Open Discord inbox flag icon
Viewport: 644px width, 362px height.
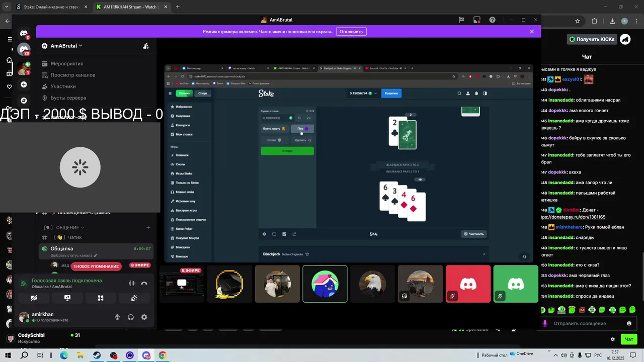tap(461, 20)
